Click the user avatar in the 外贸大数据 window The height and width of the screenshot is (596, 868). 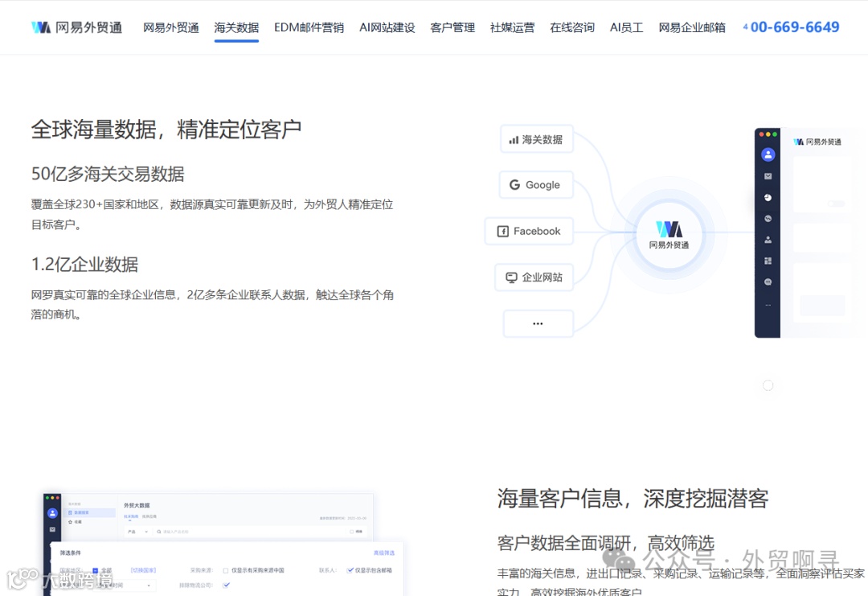52,513
